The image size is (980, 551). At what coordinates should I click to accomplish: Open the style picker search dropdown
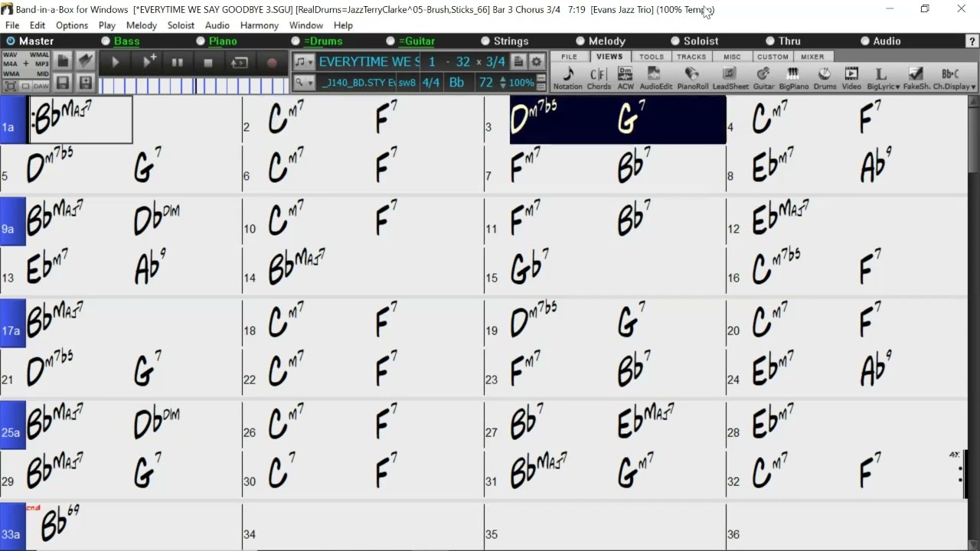pyautogui.click(x=304, y=83)
